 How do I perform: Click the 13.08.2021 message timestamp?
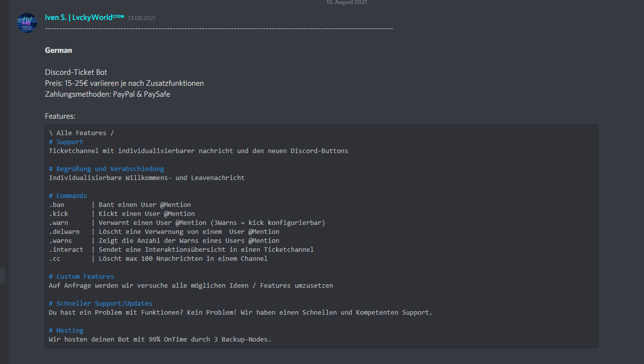pyautogui.click(x=142, y=18)
